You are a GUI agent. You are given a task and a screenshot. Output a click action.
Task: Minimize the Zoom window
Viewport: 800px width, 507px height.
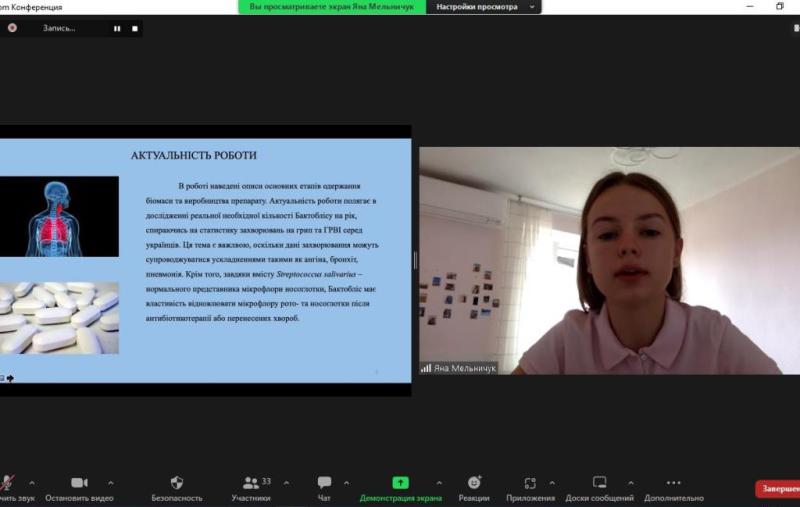pyautogui.click(x=750, y=7)
